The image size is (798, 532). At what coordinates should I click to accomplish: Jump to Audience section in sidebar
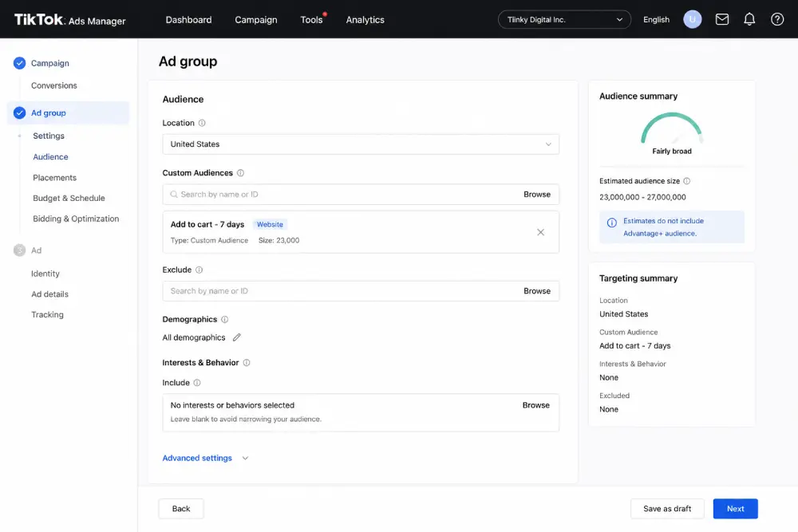coord(50,156)
